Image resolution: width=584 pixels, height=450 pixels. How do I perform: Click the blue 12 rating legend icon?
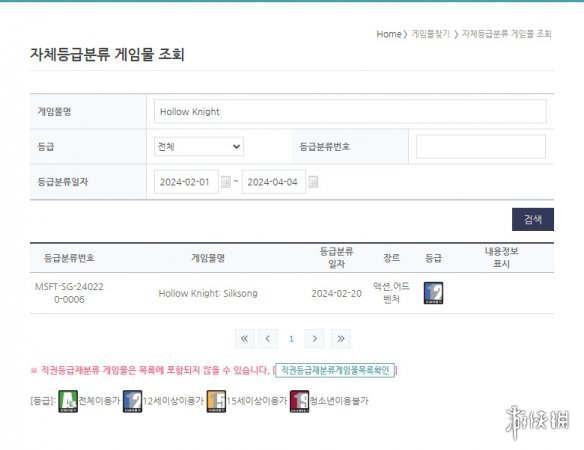(x=133, y=401)
